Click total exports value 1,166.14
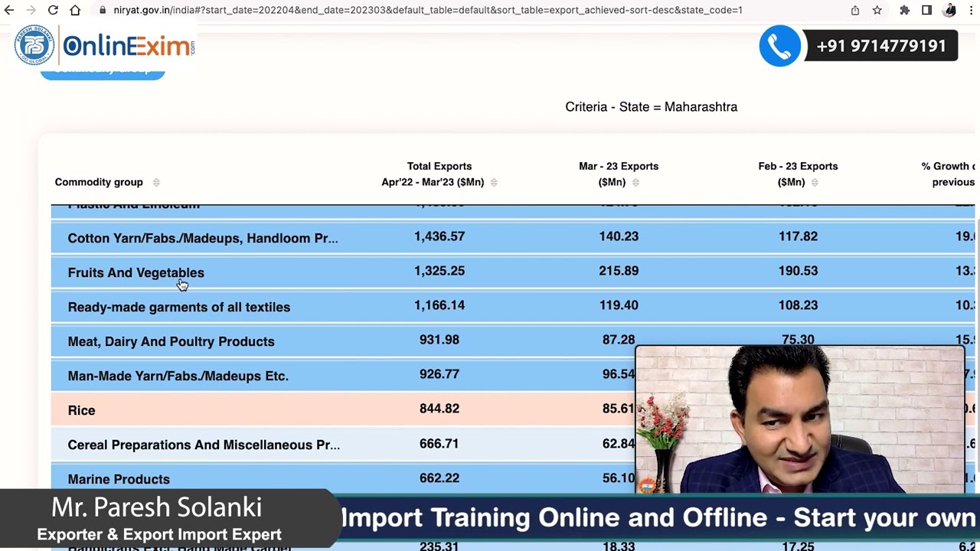The image size is (980, 551). 439,305
